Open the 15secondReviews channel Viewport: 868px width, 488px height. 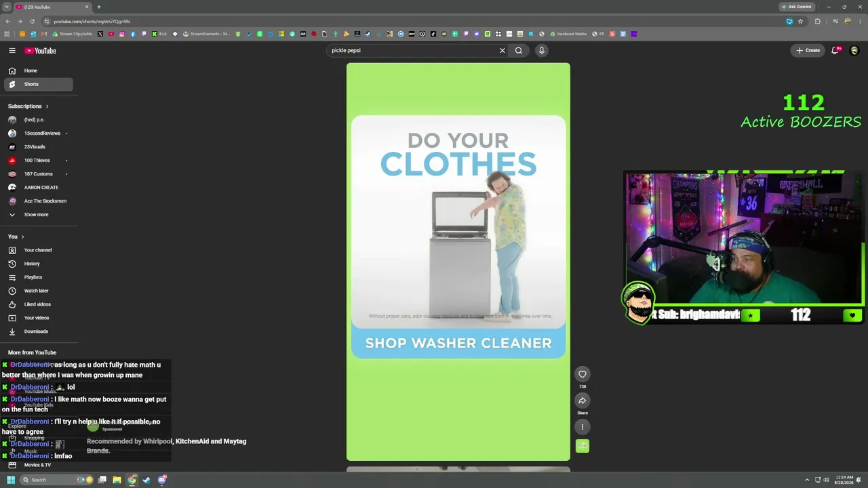coord(38,134)
